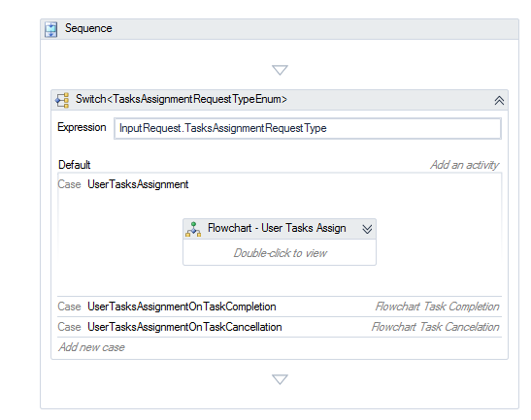Viewport: 531px width, 420px height.
Task: Select the Default case row
Action: tap(280, 165)
